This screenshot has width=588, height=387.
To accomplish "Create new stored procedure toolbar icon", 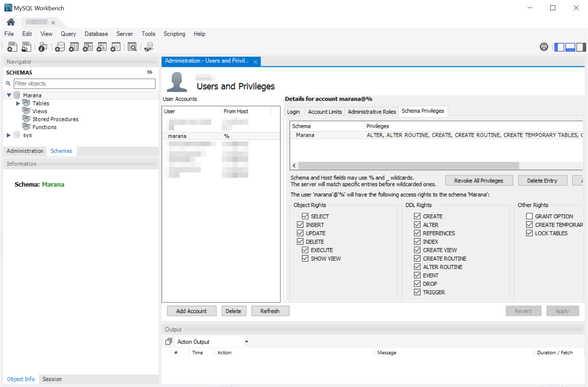I will pos(102,47).
